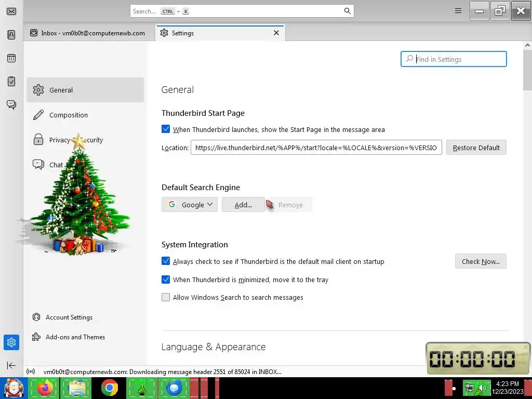Screen dimensions: 532x399
Task: Focus the Find in Settings box
Action: (x=454, y=59)
